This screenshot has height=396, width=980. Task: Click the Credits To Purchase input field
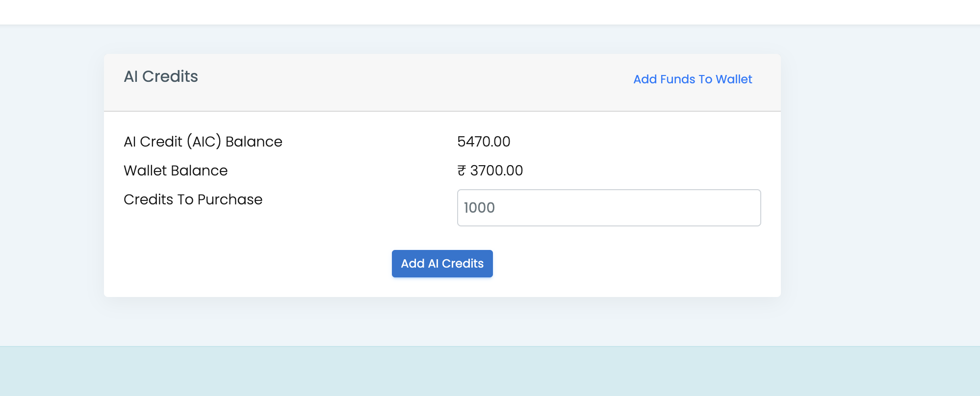point(608,207)
